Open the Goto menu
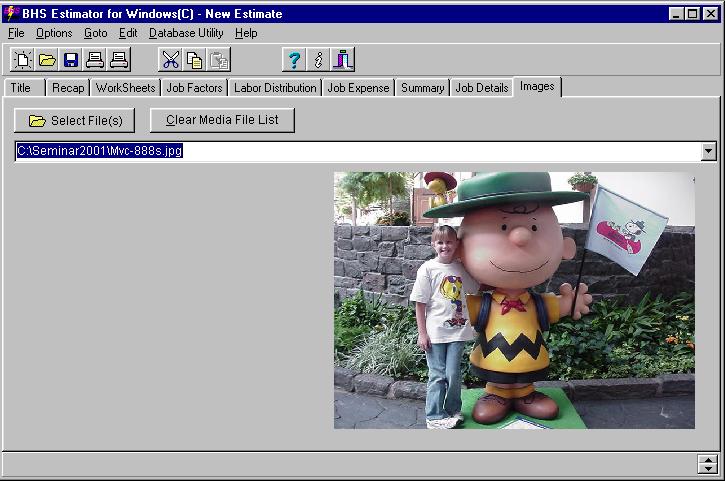725x481 pixels. point(96,33)
